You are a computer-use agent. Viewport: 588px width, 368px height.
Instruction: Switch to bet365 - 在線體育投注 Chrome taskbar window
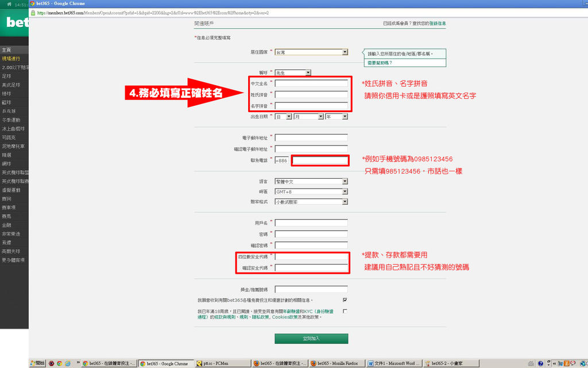coord(109,363)
